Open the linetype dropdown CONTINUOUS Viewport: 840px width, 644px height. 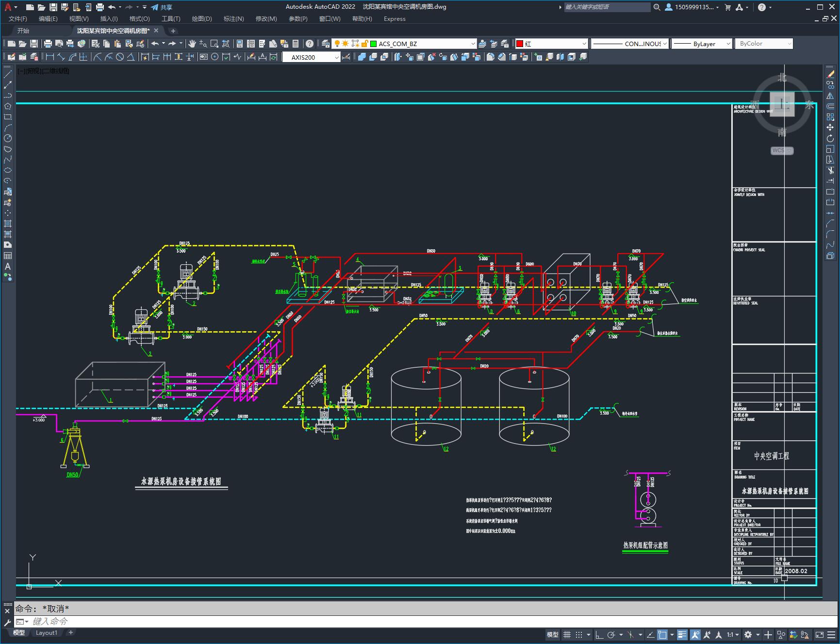[630, 44]
